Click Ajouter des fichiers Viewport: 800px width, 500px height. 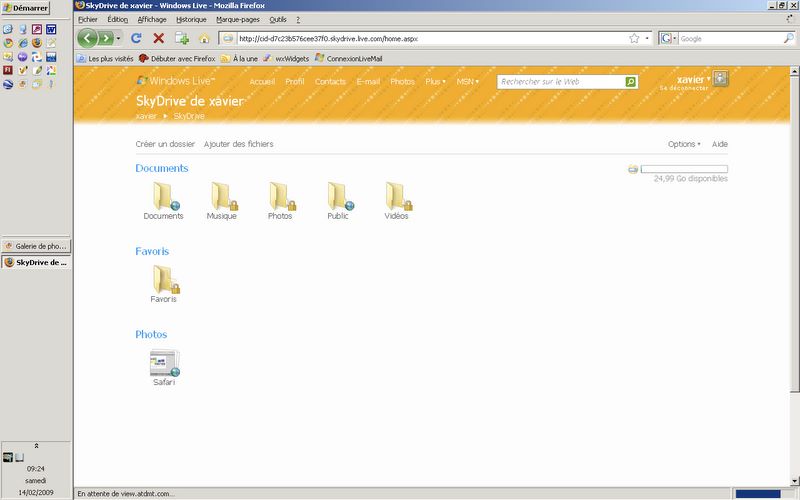pos(239,144)
